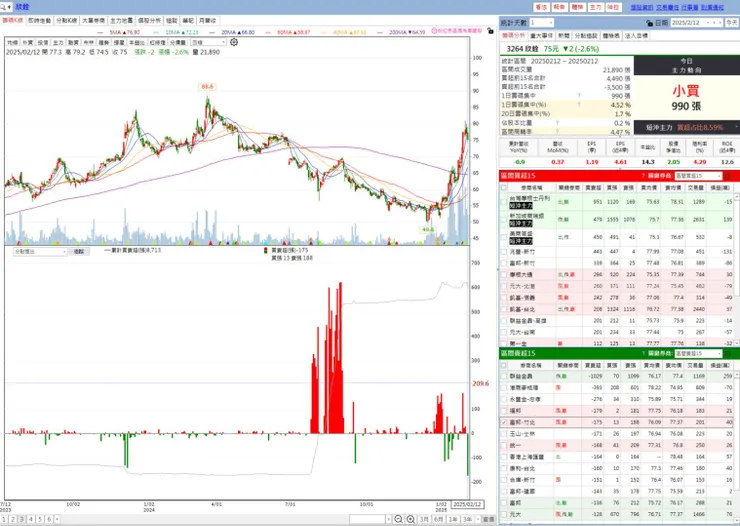The width and height of the screenshot is (740, 526).
Task: Uncheck the 富邦-竹北 row checkbox
Action: pyautogui.click(x=504, y=422)
